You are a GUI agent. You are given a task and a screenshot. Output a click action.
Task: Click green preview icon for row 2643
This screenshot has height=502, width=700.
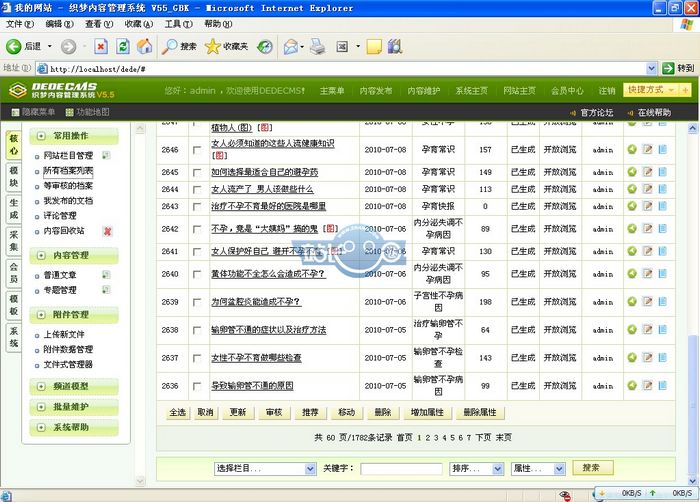[632, 206]
